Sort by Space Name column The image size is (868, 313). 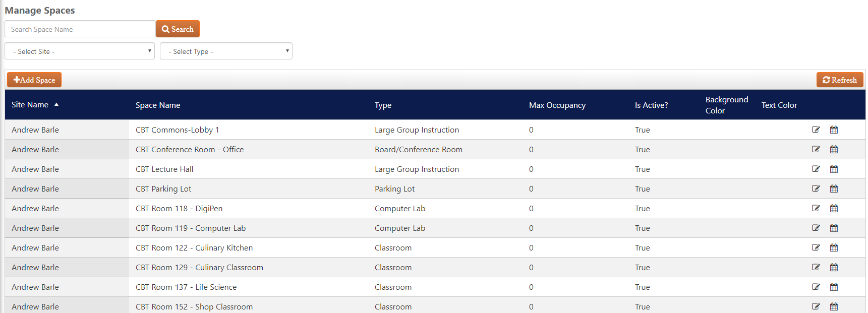pyautogui.click(x=158, y=105)
